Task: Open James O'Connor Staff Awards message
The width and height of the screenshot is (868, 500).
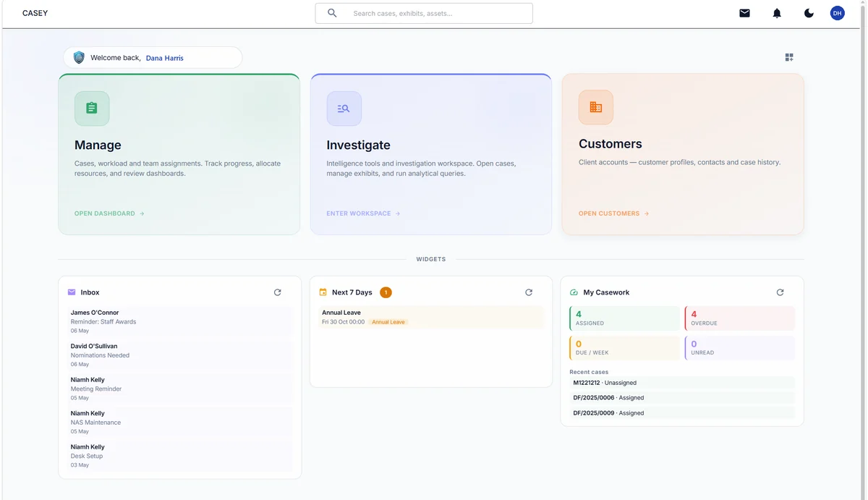Action: click(180, 321)
